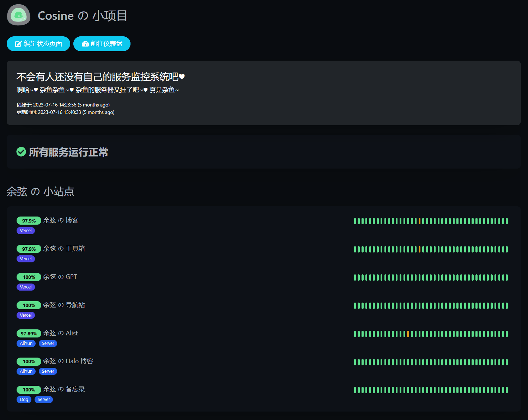Click the Server tag under Halo 博客
The image size is (528, 420).
[x=48, y=371]
